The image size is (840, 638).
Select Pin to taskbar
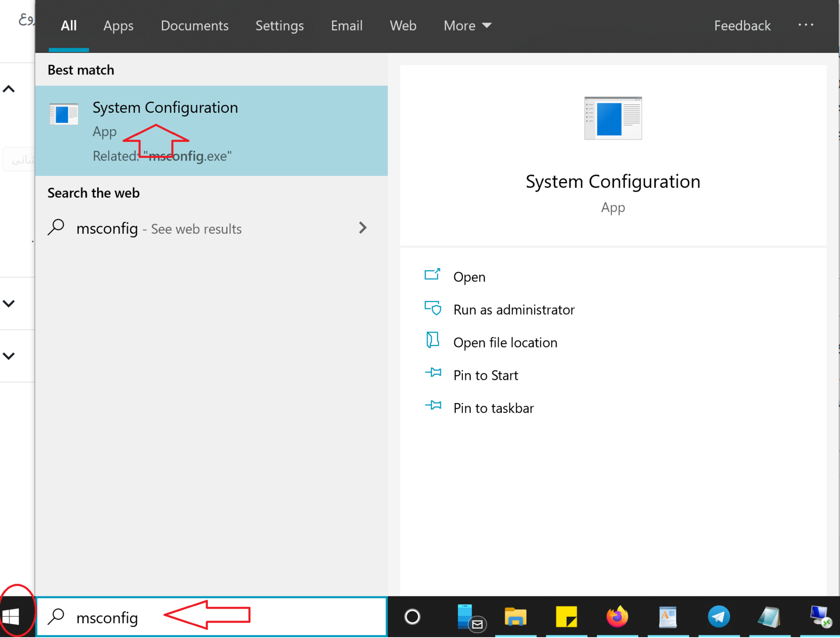493,408
